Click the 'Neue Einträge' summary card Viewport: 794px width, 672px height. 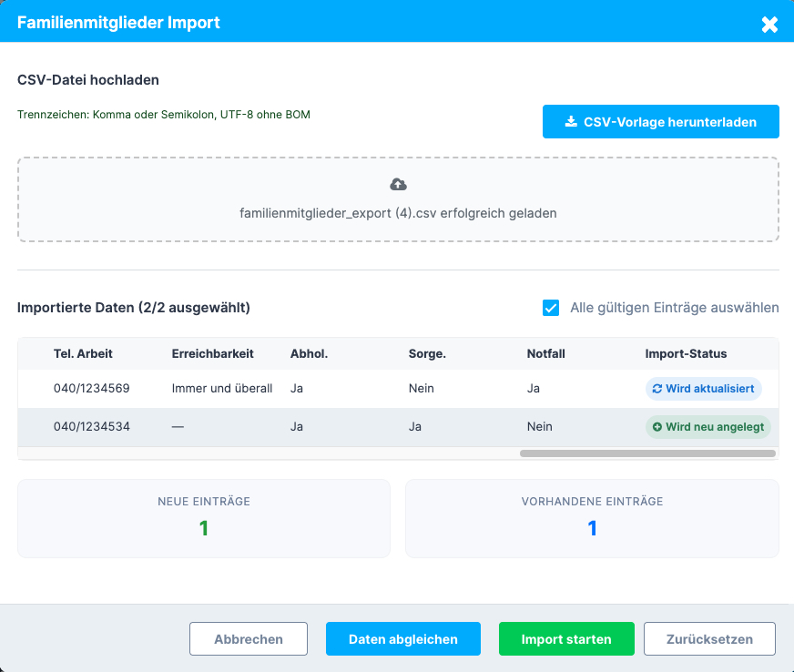pos(204,518)
